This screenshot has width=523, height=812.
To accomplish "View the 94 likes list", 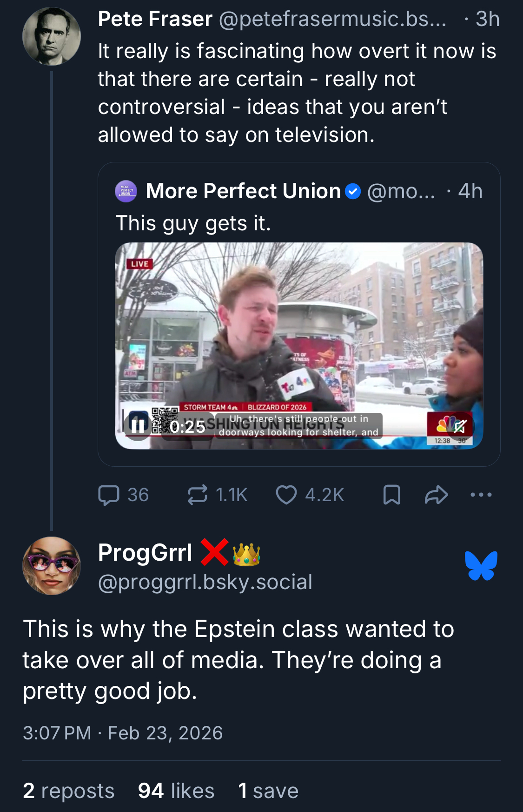I will coord(176,791).
